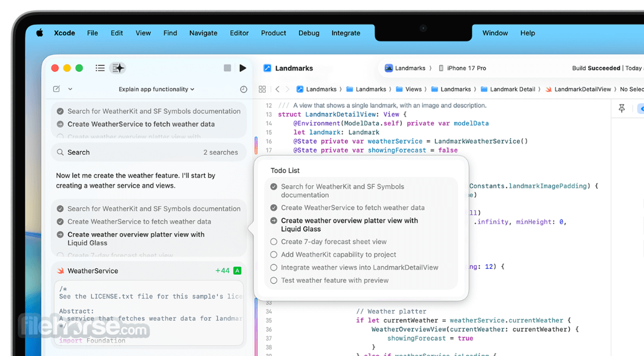Check 'Add WeatherKit capability to project' item

click(x=274, y=255)
